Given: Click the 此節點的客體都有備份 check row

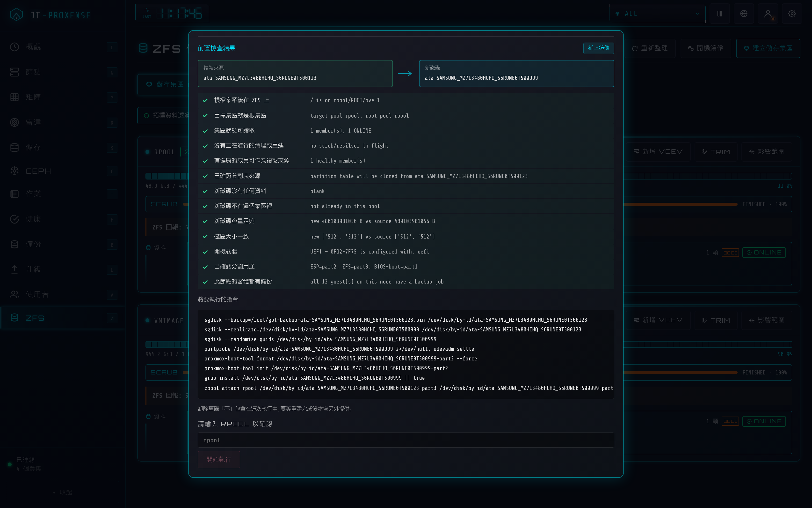Looking at the screenshot, I should (x=406, y=282).
